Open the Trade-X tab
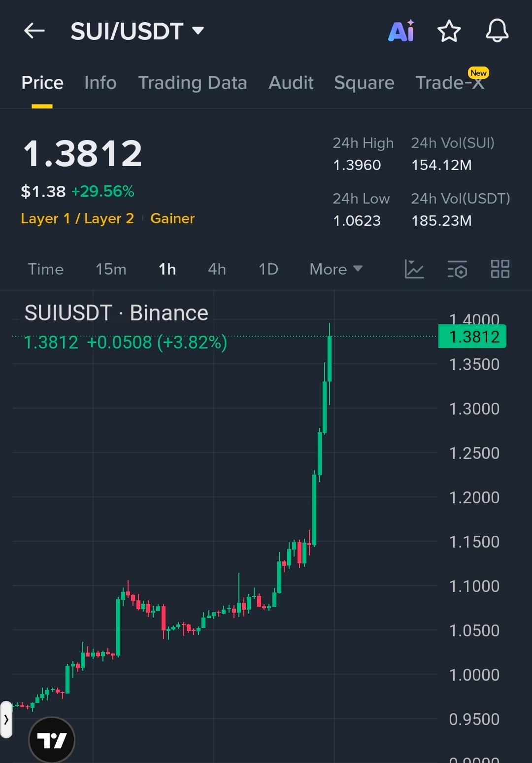The image size is (532, 763). [450, 83]
